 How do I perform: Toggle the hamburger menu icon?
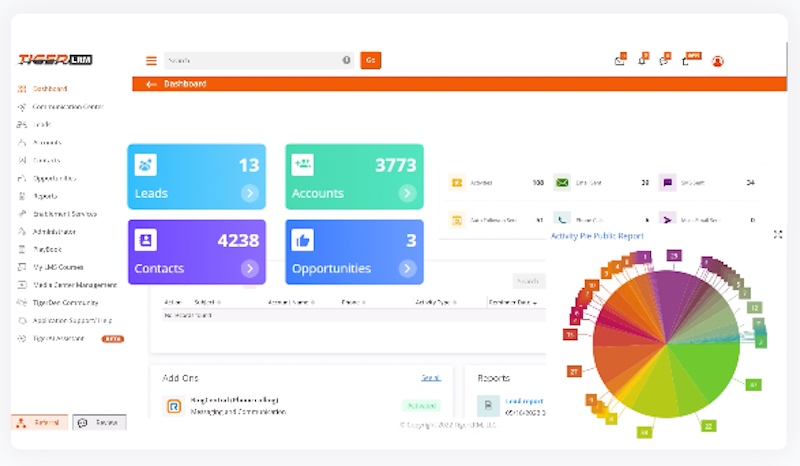pyautogui.click(x=151, y=61)
